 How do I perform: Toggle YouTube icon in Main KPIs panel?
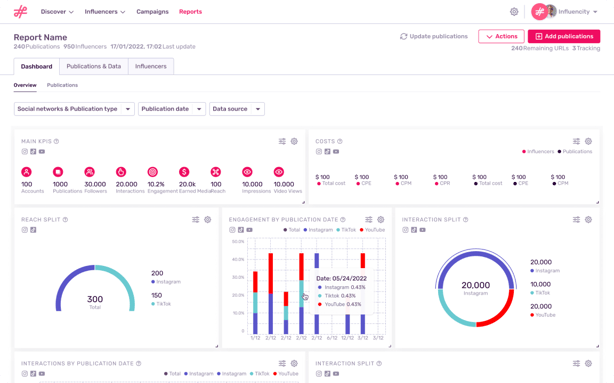(42, 152)
